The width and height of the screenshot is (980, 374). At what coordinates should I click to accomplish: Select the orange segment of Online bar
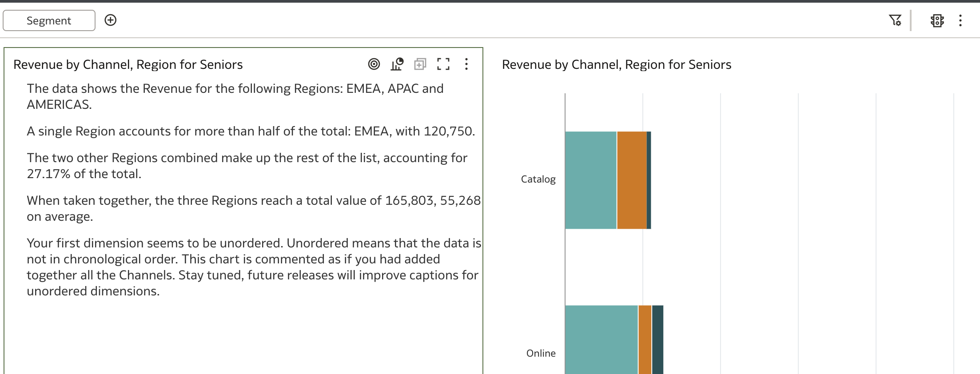tap(645, 340)
